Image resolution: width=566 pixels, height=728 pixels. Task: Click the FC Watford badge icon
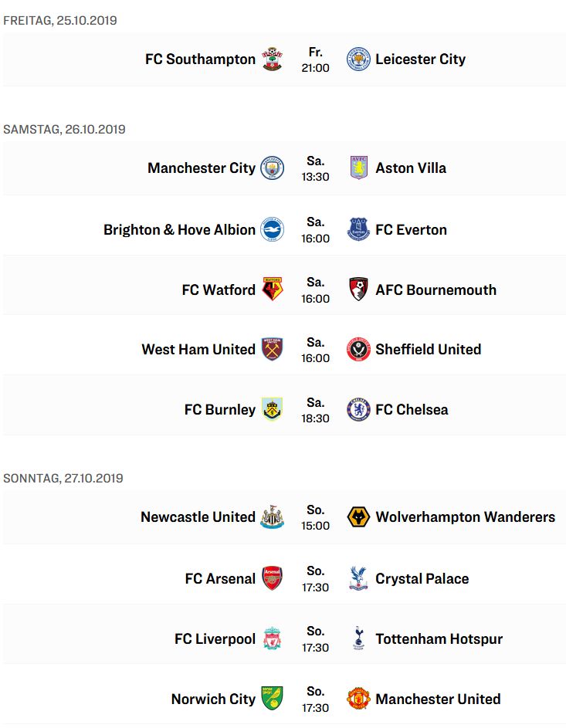[273, 290]
